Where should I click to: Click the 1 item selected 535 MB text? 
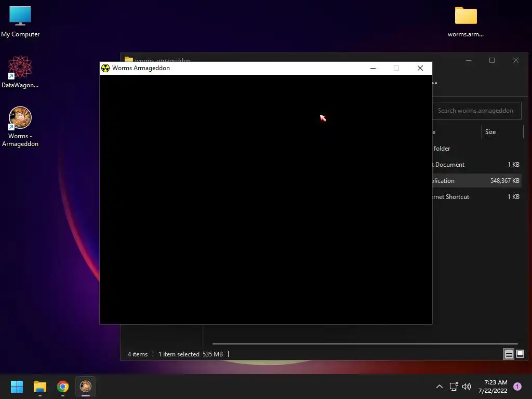coord(191,354)
